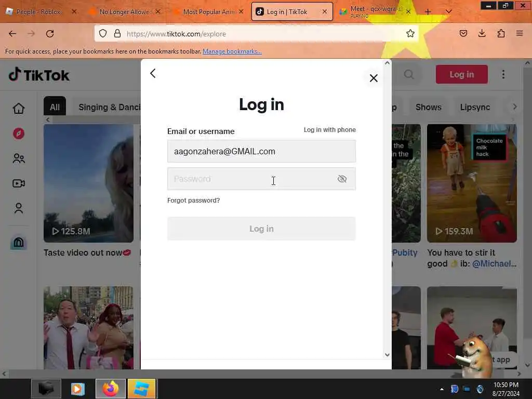Image resolution: width=532 pixels, height=399 pixels.
Task: Choose Log in with phone
Action: pyautogui.click(x=329, y=129)
